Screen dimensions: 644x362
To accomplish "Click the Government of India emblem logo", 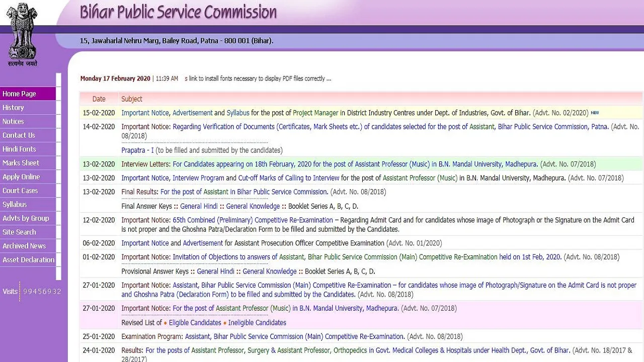I will (x=22, y=34).
